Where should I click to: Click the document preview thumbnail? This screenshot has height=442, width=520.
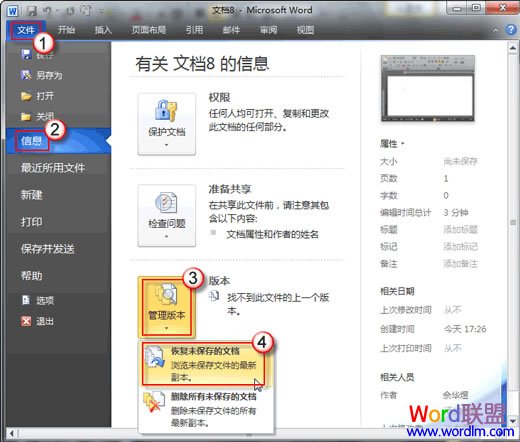click(428, 88)
